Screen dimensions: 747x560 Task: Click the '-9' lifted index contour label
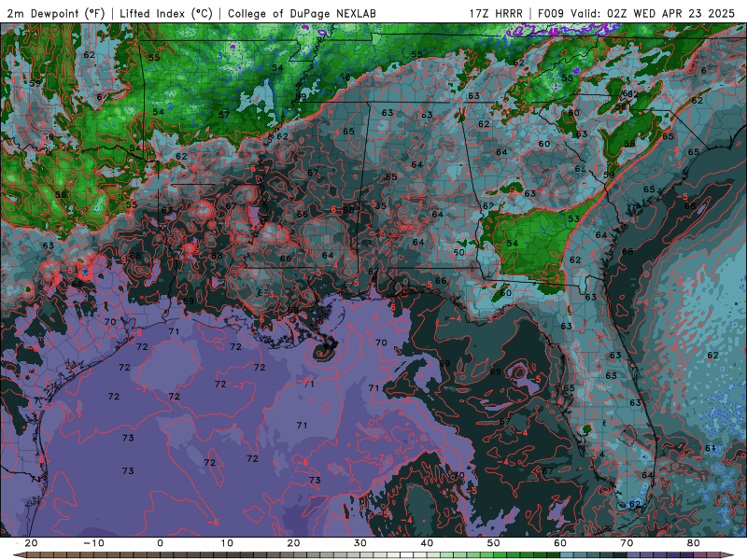coord(122,259)
